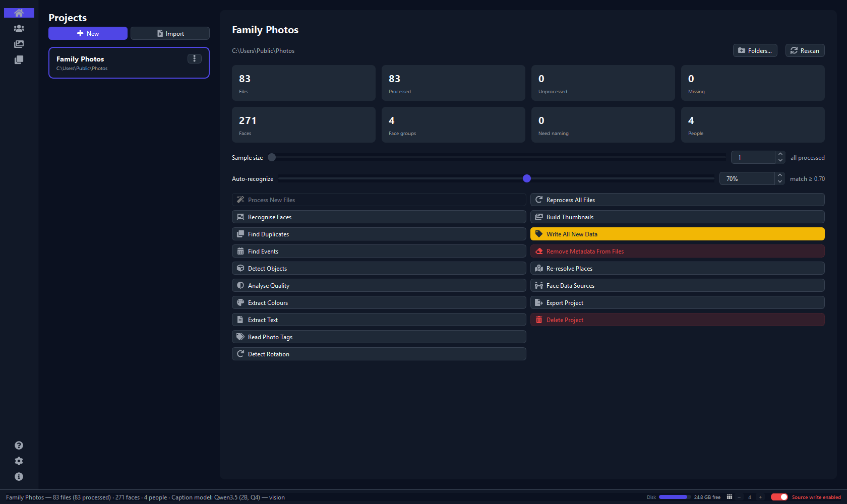Click Read Photo Tags
This screenshot has height=504, width=847.
(x=379, y=337)
